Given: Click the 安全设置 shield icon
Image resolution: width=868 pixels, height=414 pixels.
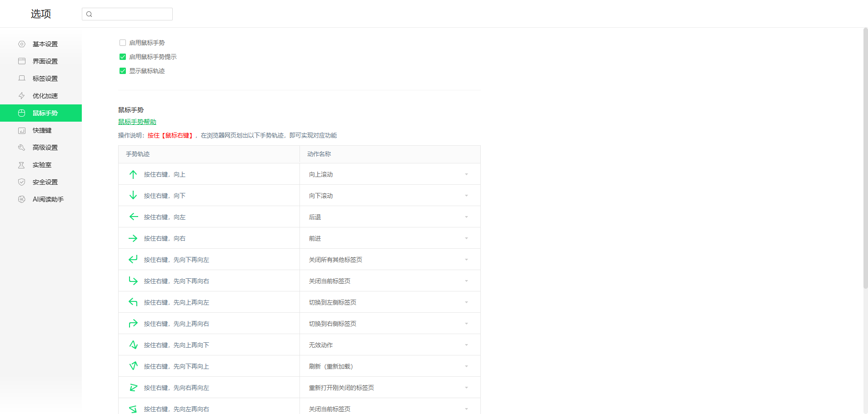Looking at the screenshot, I should pos(21,182).
